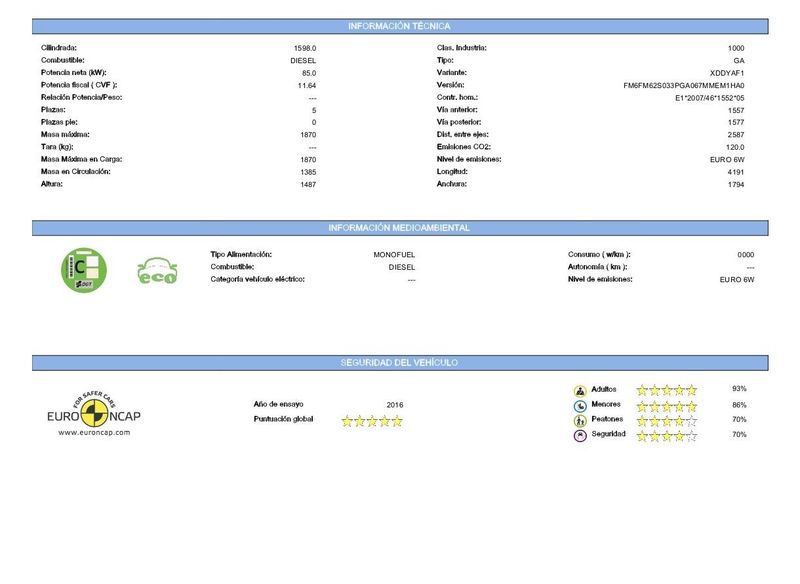Click the green DGT C environmental badge
The height and width of the screenshot is (584, 800).
pyautogui.click(x=84, y=270)
